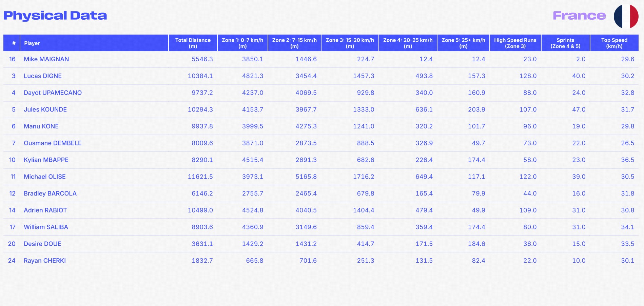
Task: Click the jersey number column header
Action: click(12, 43)
